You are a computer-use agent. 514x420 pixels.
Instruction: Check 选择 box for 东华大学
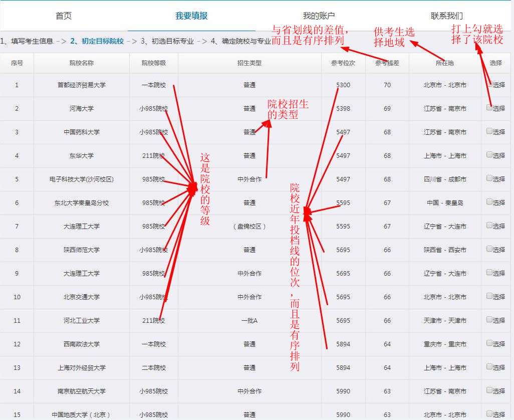[x=489, y=155]
